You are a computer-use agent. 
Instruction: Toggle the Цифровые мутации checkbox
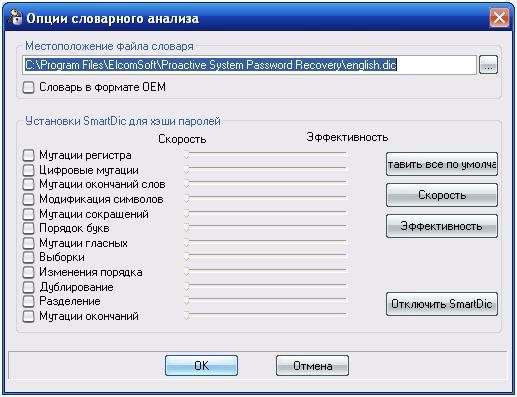(28, 170)
